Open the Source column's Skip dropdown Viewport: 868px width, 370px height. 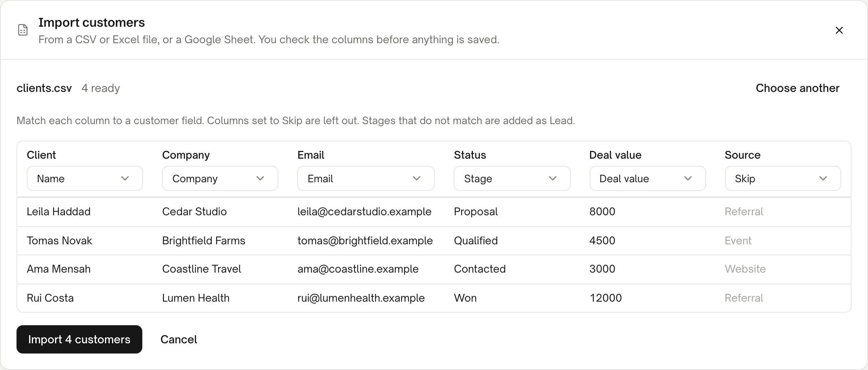tap(783, 178)
